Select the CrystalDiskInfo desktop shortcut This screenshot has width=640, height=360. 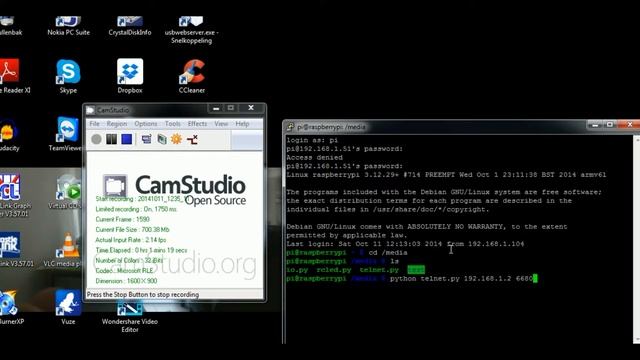[130, 26]
